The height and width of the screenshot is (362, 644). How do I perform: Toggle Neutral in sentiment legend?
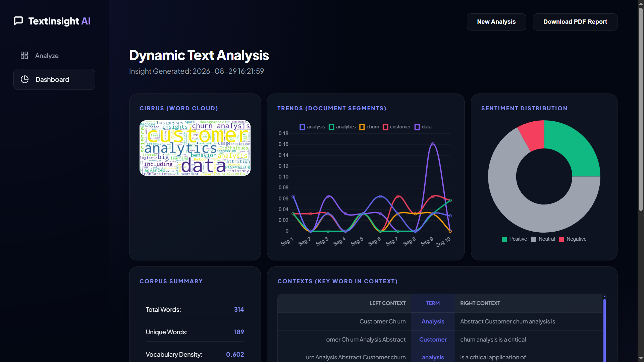click(x=543, y=239)
